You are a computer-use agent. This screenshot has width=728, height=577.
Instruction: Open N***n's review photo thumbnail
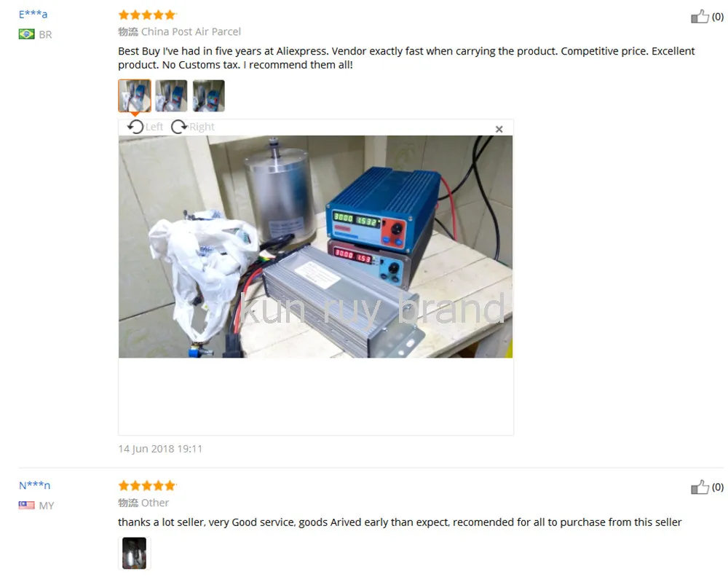click(x=134, y=553)
